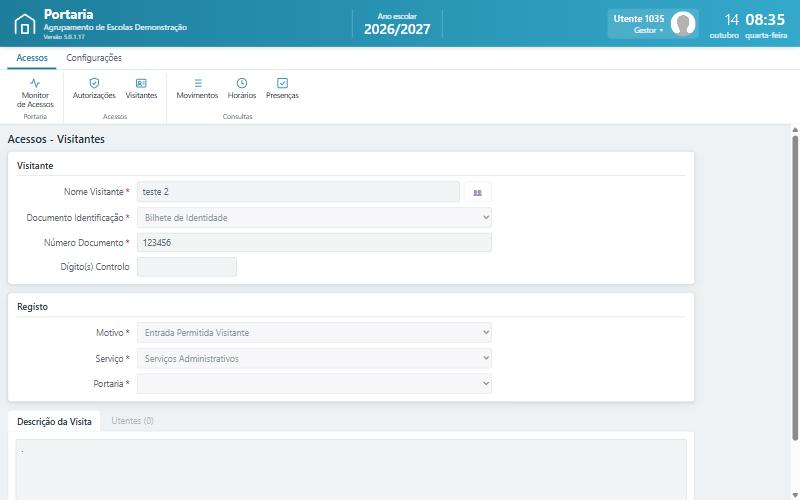
Task: Open the Gestor user role menu
Action: 648,31
